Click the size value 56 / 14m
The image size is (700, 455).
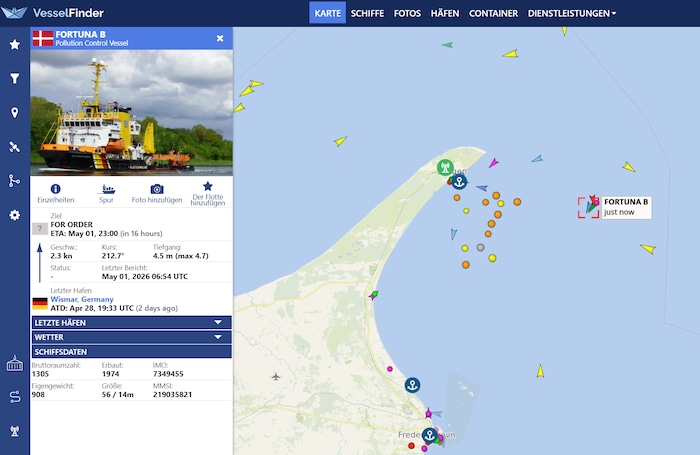pos(117,394)
